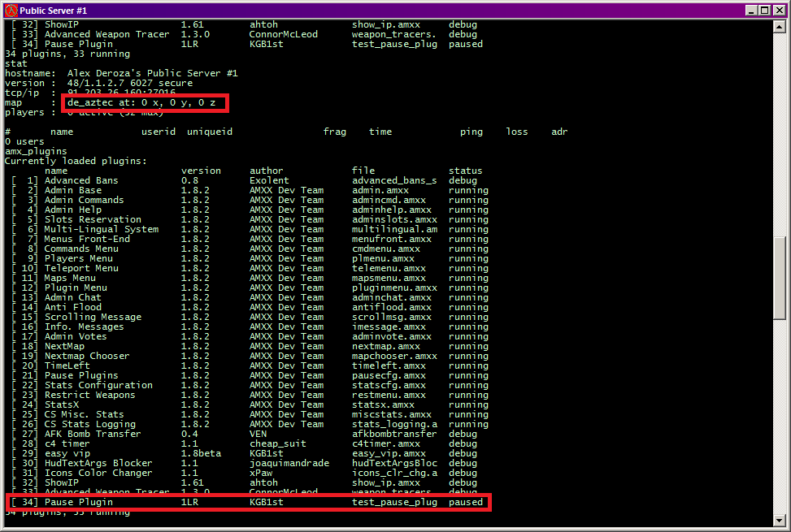This screenshot has height=532, width=791.
Task: Click author 'joaquimandrade'
Action: (x=289, y=463)
